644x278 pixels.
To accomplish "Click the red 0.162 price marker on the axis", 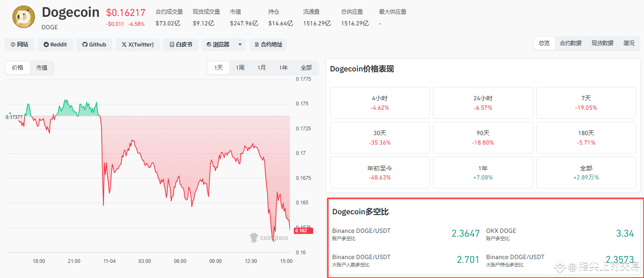I will pos(304,231).
